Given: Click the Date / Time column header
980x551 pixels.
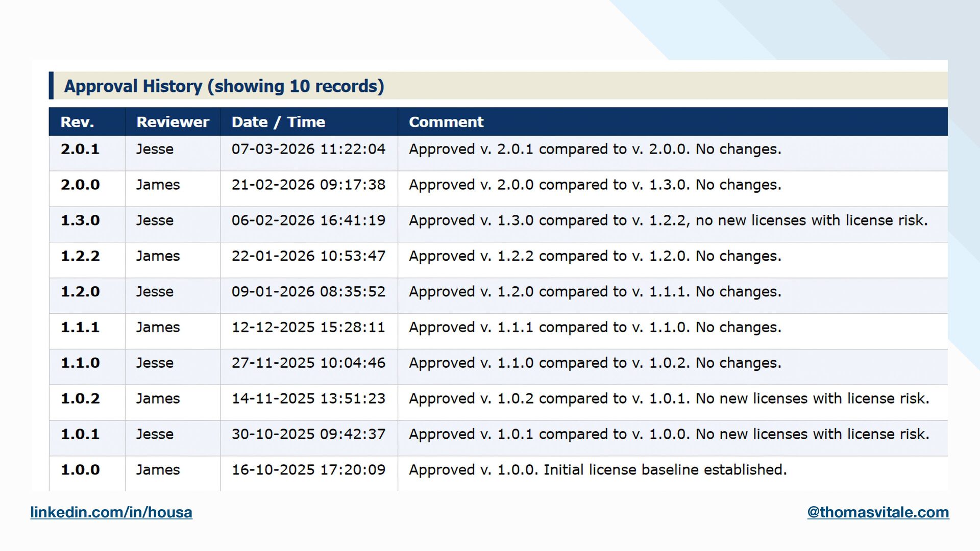Looking at the screenshot, I should 278,122.
